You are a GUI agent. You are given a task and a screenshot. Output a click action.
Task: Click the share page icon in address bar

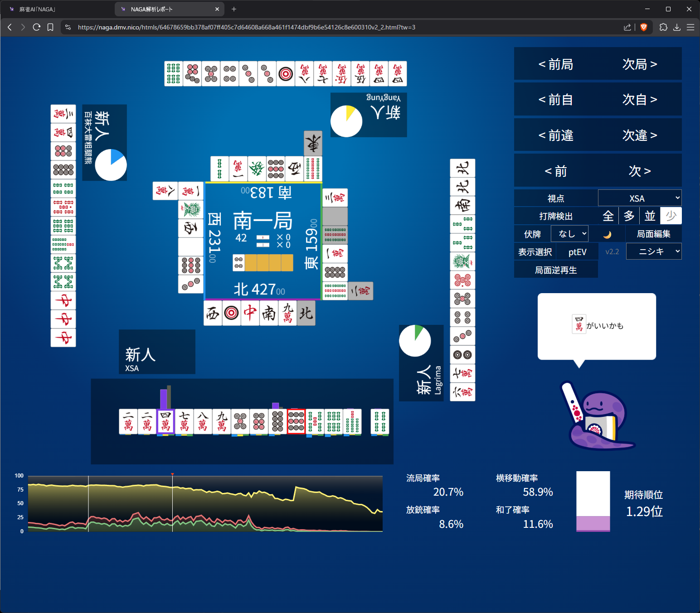[627, 27]
